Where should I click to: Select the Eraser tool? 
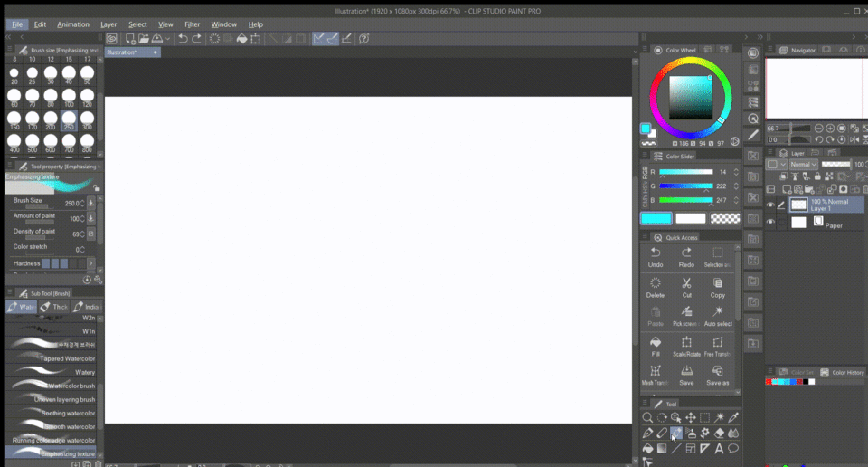point(719,434)
